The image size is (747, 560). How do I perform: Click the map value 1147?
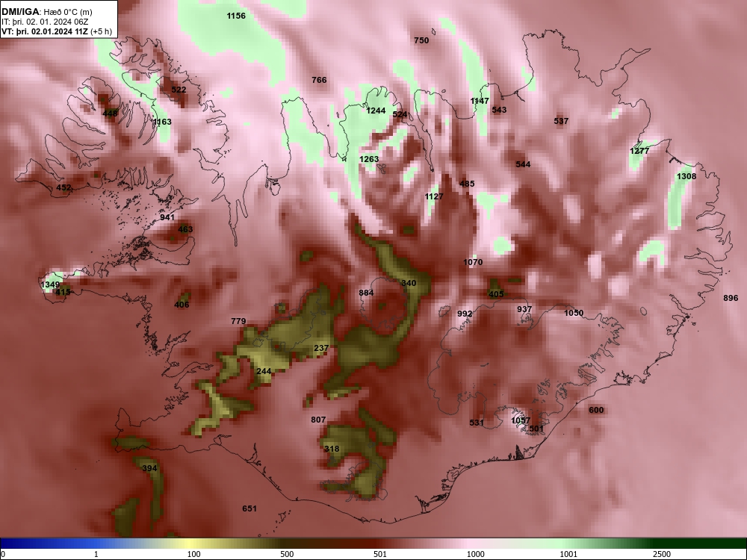480,101
